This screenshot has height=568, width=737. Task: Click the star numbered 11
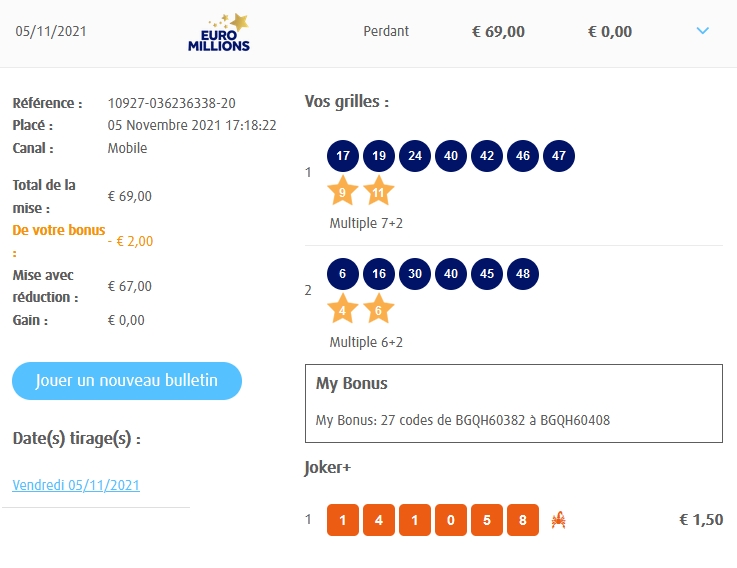379,190
